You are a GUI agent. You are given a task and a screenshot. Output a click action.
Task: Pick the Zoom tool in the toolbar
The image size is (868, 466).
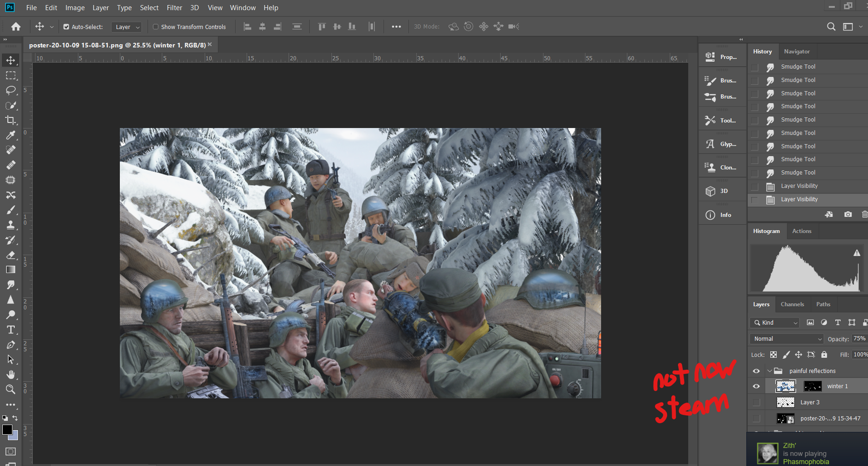(x=11, y=390)
